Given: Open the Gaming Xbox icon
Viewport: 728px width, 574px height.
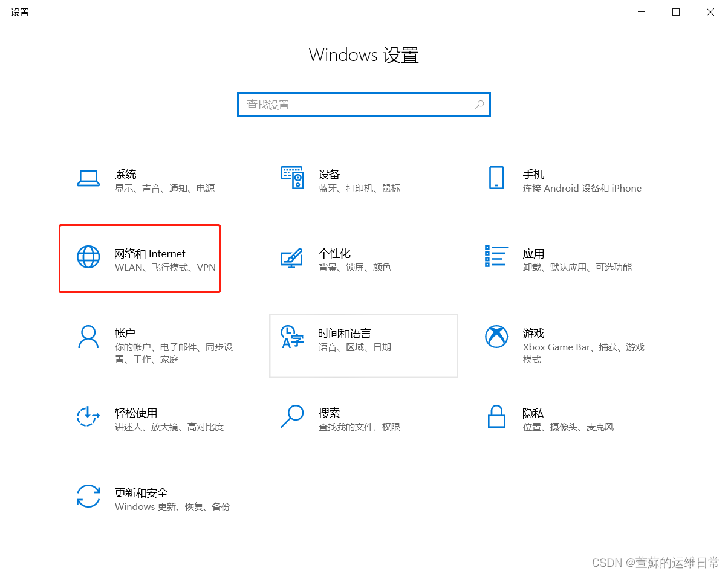Looking at the screenshot, I should click(x=496, y=337).
